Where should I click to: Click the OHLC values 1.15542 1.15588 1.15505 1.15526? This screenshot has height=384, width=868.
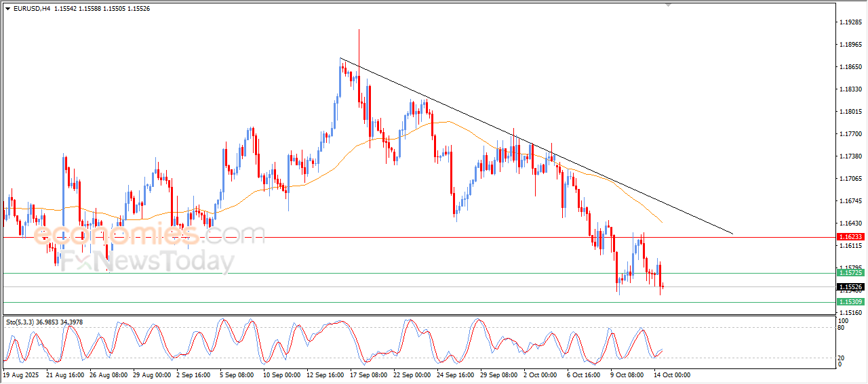click(102, 9)
